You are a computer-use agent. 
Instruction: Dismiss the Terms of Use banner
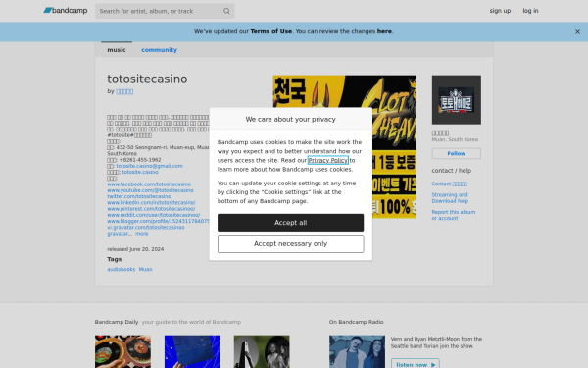tap(577, 32)
